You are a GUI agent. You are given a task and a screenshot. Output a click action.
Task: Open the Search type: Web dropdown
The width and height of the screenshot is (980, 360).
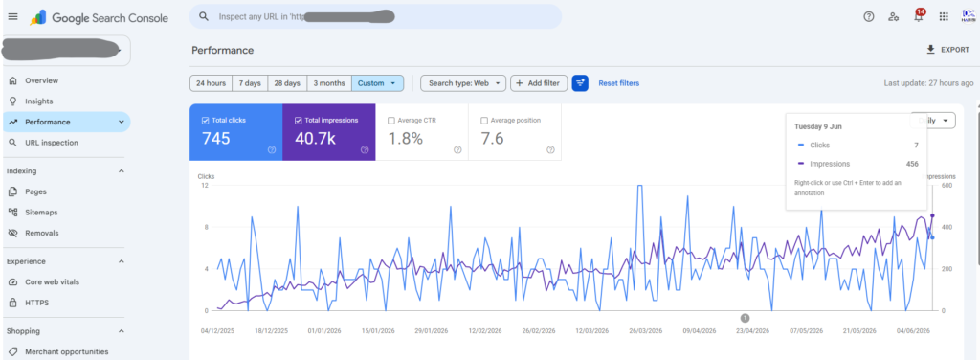463,83
